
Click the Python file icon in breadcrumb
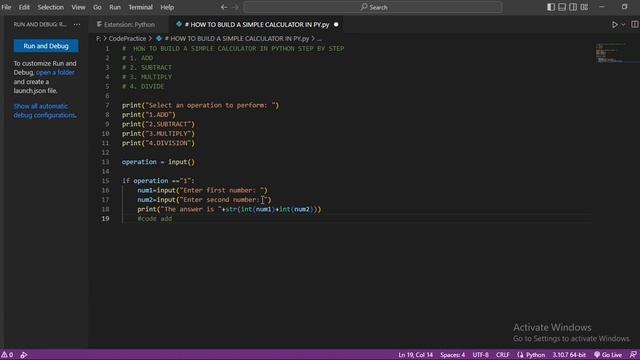[159, 38]
